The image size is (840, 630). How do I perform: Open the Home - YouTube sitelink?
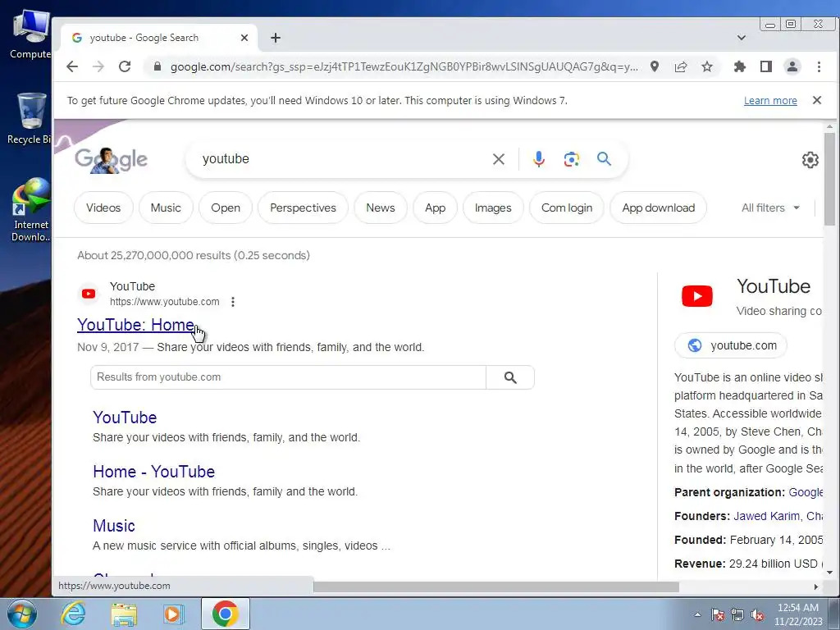point(153,472)
